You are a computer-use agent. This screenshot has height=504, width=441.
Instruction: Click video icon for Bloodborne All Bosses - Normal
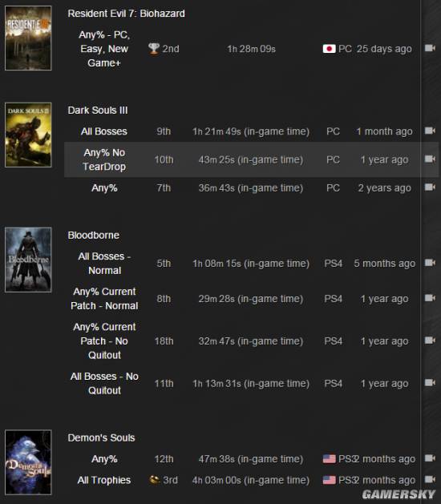click(430, 263)
